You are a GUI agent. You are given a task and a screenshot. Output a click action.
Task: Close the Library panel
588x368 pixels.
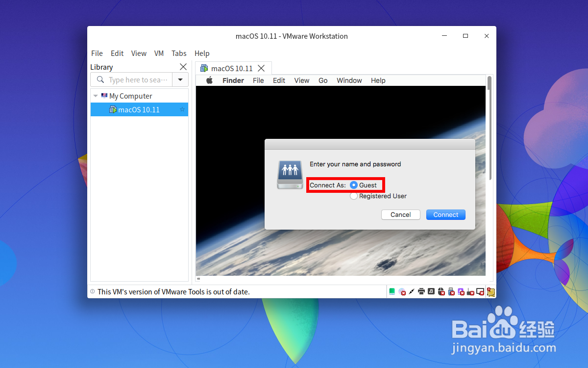[183, 67]
